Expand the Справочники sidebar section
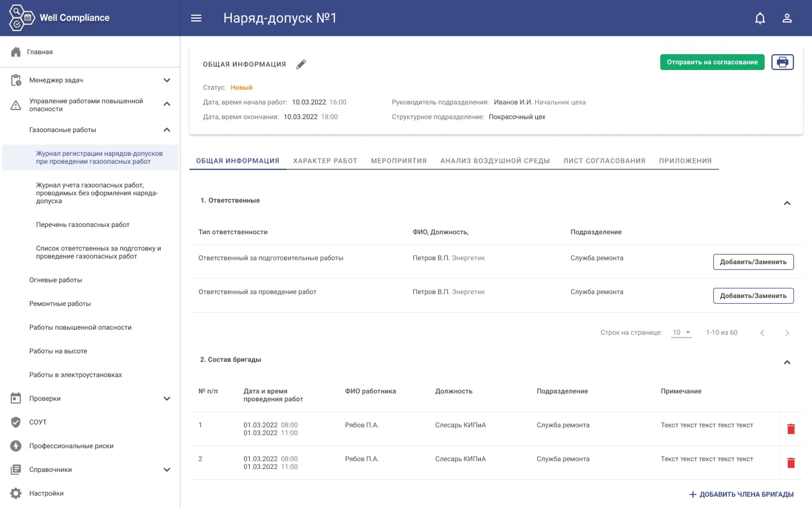Viewport: 812px width, 508px height. pos(167,469)
